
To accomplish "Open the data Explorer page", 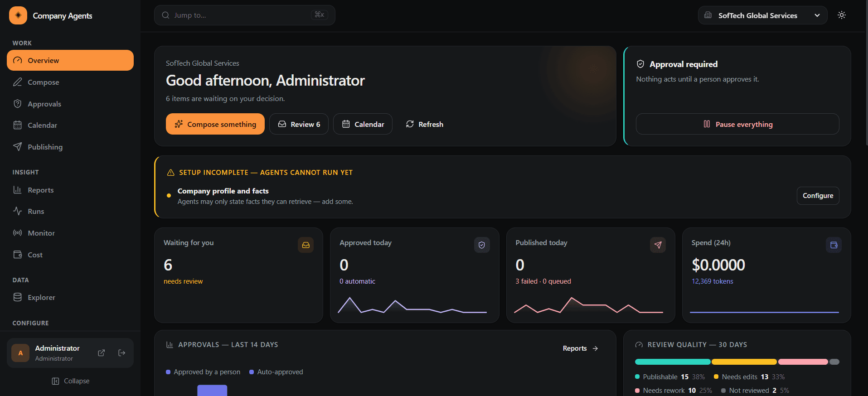I will coord(70,297).
